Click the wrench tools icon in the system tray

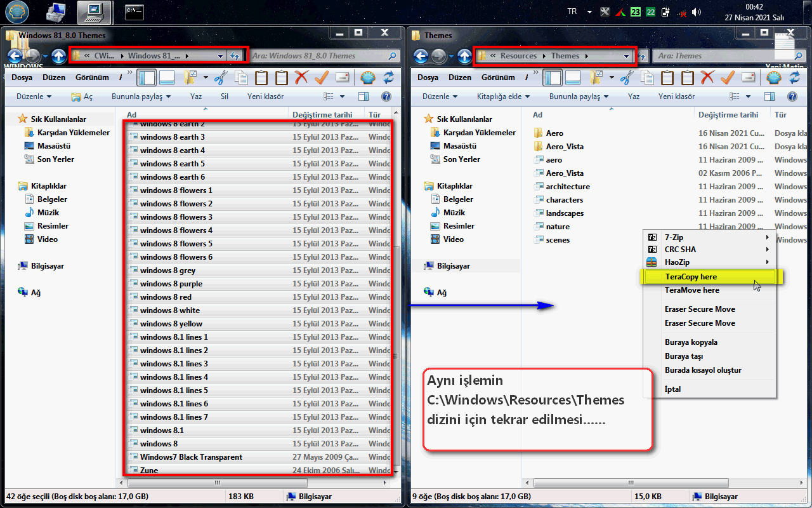coord(605,12)
